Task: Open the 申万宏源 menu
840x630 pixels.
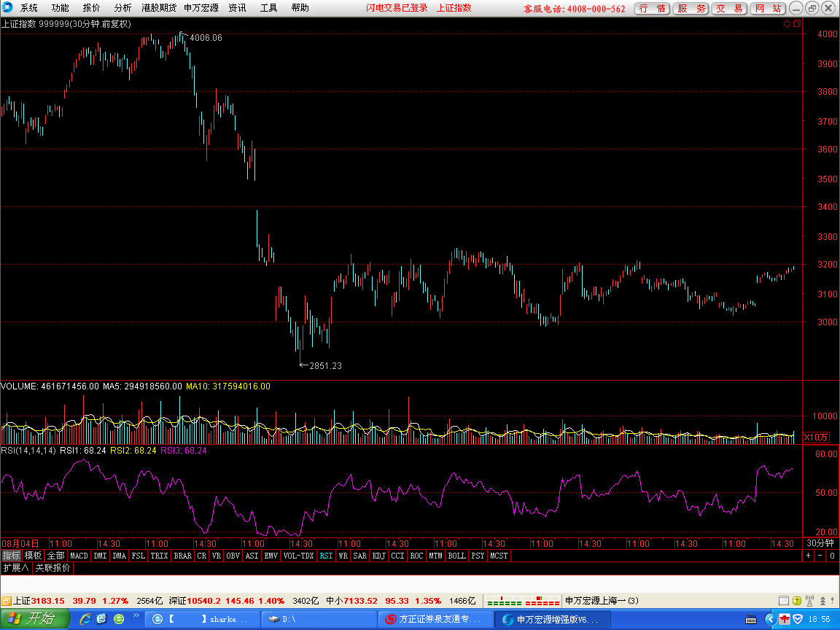Action: tap(201, 8)
